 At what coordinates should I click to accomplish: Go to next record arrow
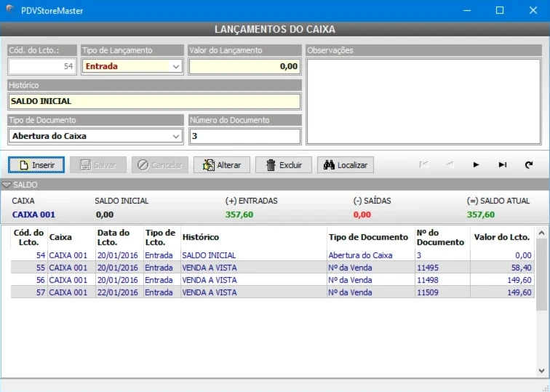[477, 165]
